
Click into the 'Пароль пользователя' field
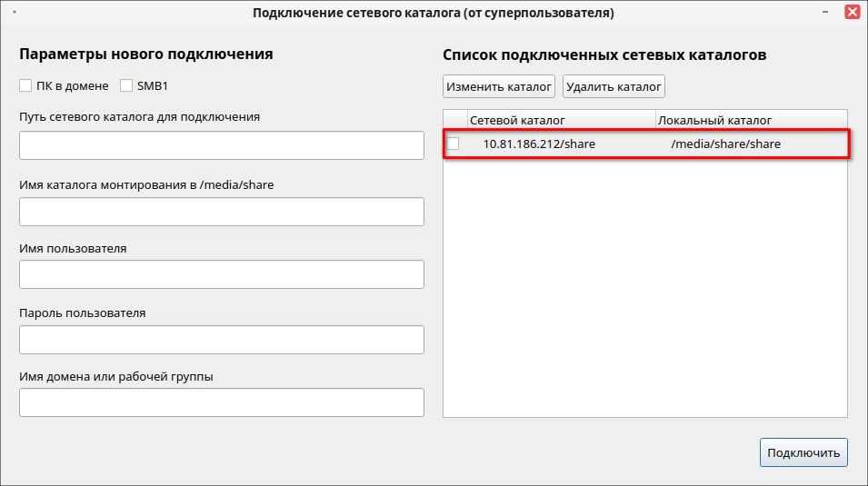tap(221, 340)
